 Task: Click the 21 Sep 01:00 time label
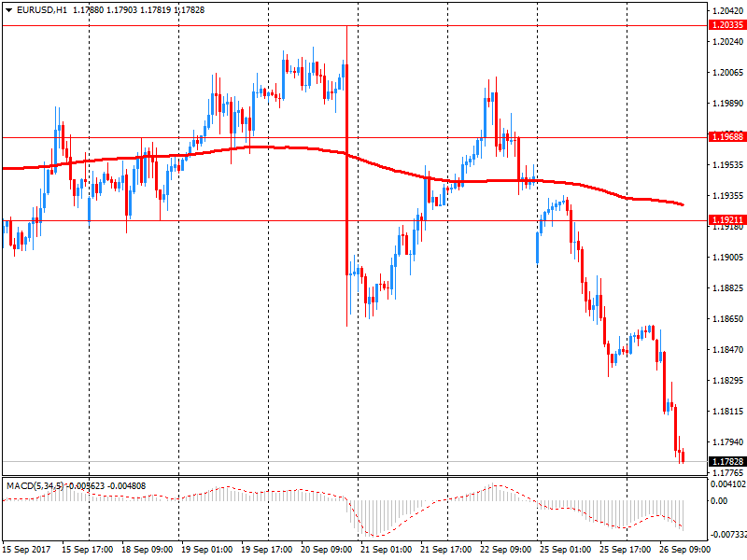387,550
